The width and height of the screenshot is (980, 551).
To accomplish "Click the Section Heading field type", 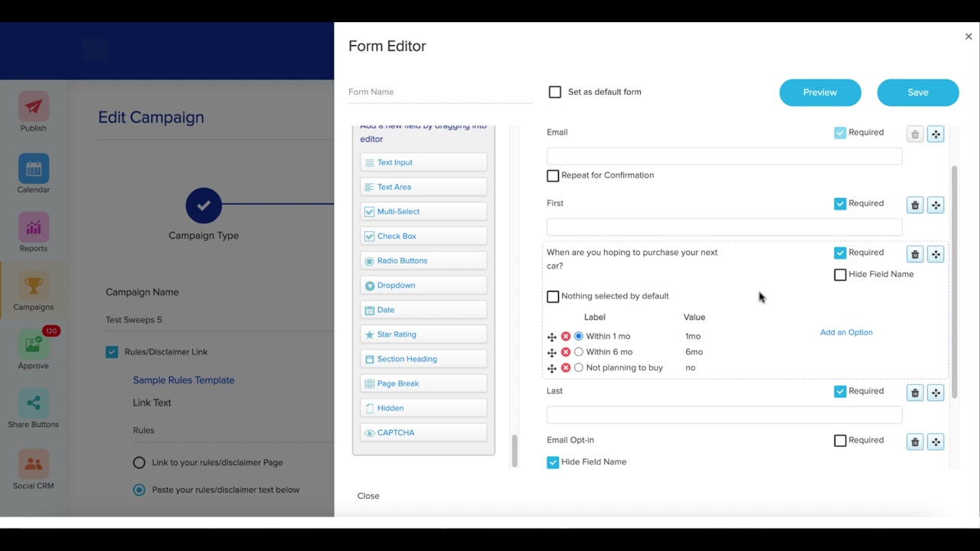I will coord(423,359).
